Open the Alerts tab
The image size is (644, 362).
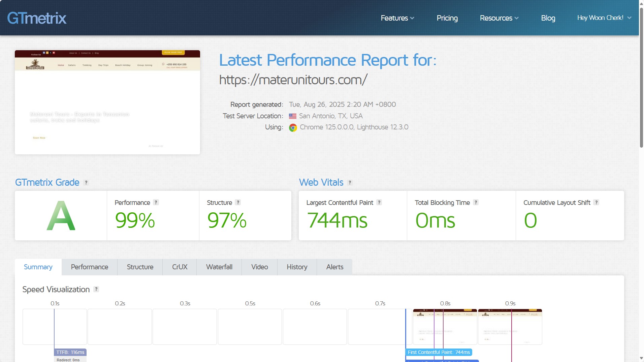point(335,267)
